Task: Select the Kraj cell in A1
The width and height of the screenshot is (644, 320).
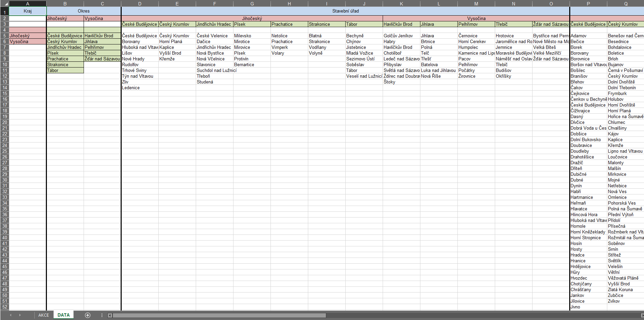Action: pos(28,11)
